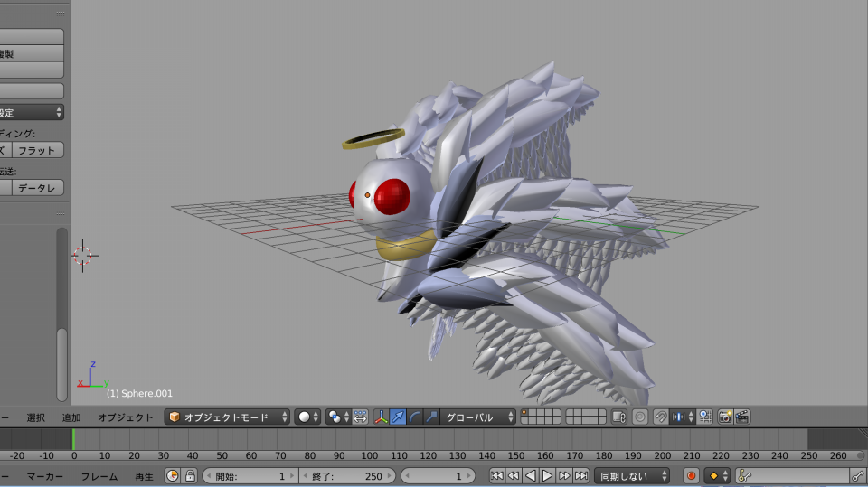Jump to last frame icon

pyautogui.click(x=580, y=476)
